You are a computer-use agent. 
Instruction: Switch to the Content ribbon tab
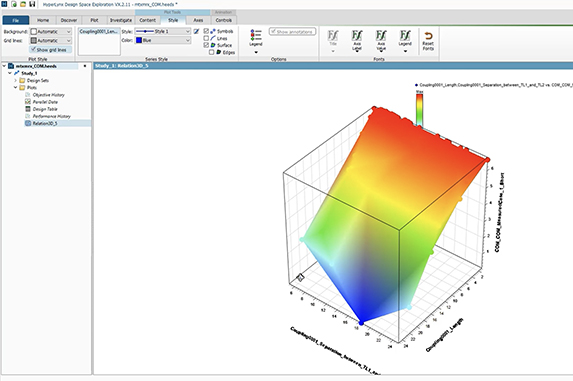(148, 20)
